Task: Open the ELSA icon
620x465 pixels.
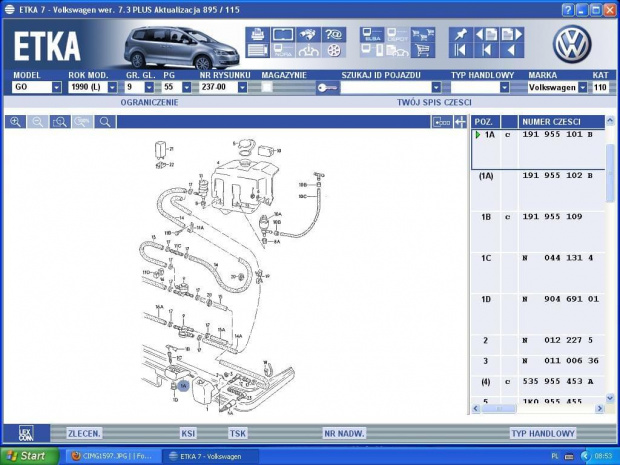Action: [372, 35]
